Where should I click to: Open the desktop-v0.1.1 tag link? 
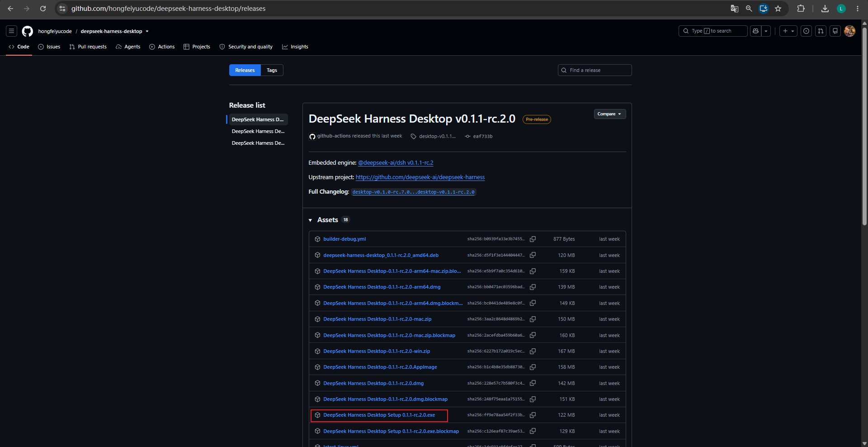coord(437,136)
